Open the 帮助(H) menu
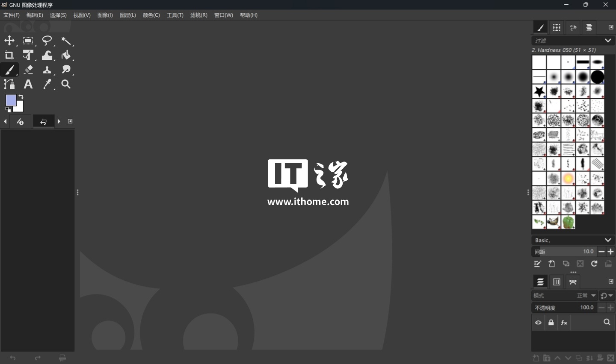Viewport: 616px width, 364px height. (249, 15)
